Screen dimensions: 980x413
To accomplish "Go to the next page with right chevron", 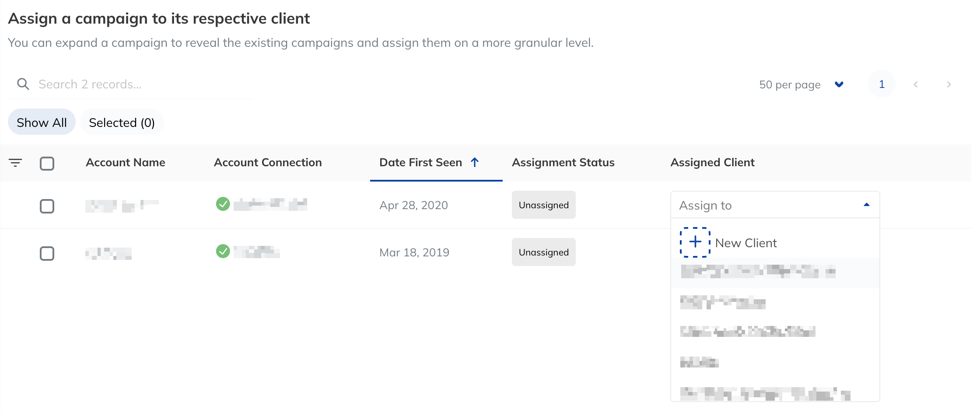I will (x=948, y=84).
